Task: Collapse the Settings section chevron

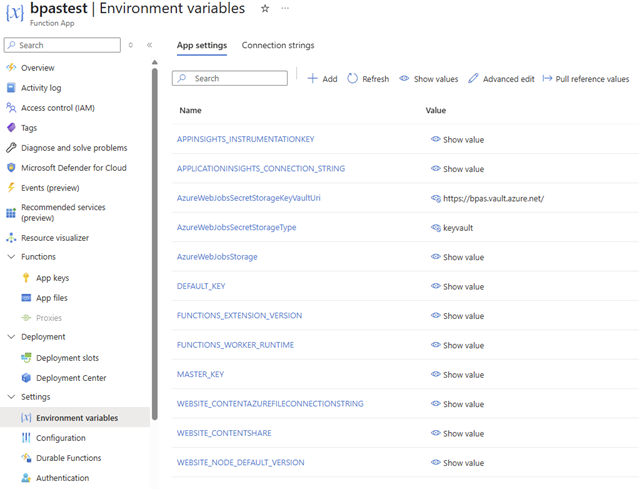Action: tap(11, 396)
